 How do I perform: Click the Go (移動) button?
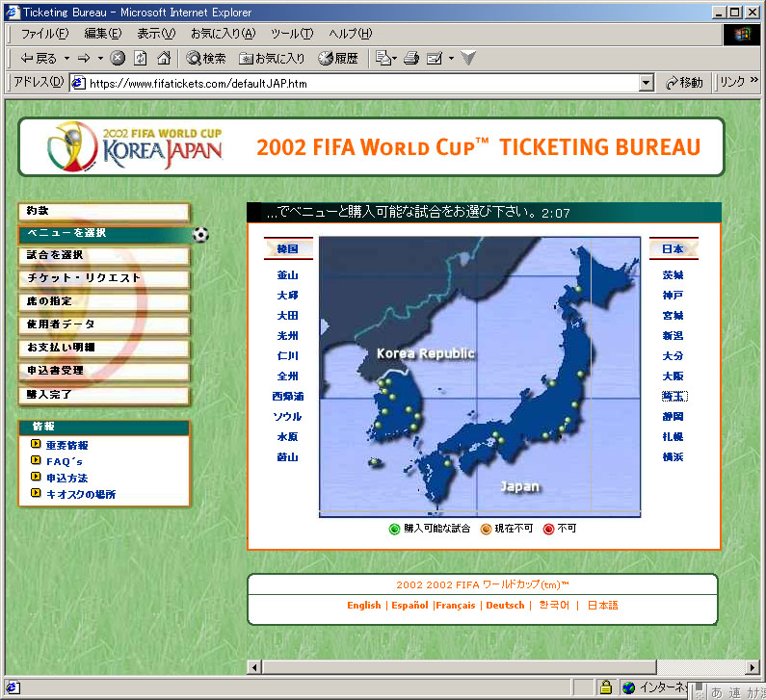coord(684,83)
